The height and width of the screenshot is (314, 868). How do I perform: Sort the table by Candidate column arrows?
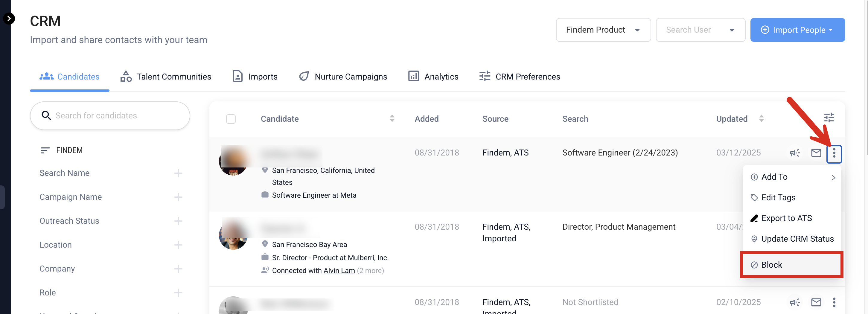[392, 119]
